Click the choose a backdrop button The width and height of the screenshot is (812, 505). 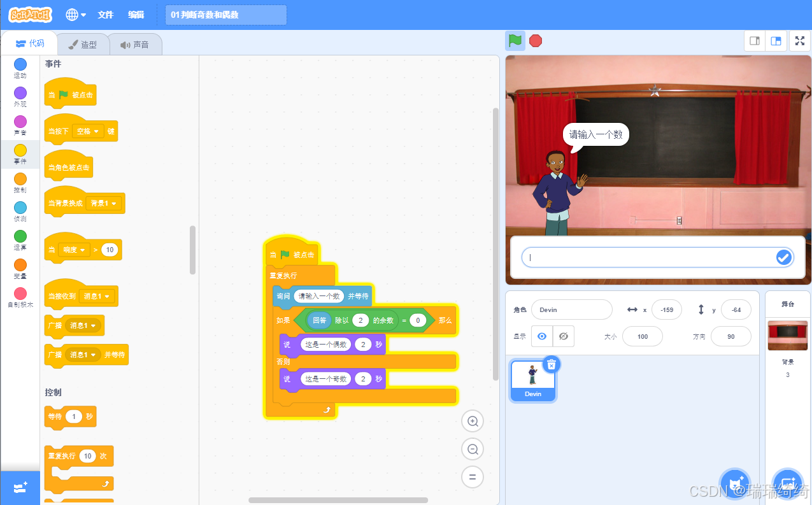pos(787,484)
